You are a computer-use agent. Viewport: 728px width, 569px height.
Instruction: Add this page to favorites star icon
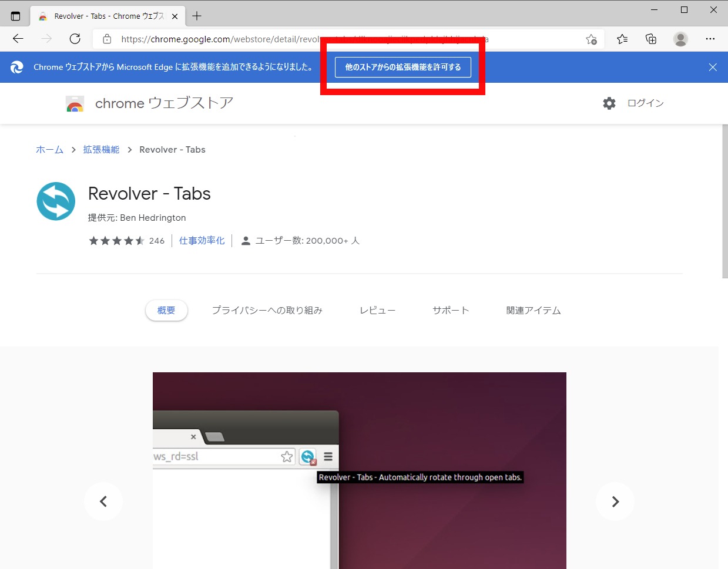pos(591,39)
